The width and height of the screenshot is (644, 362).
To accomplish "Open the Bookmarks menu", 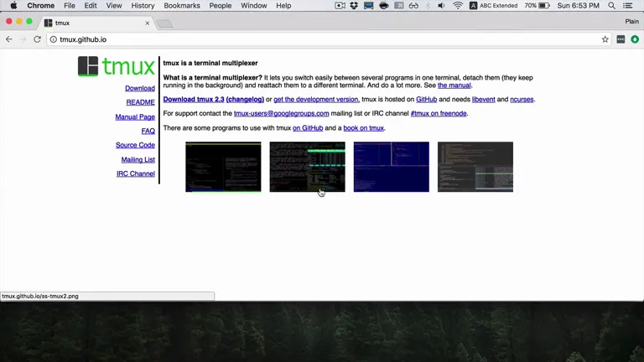I will click(x=182, y=6).
